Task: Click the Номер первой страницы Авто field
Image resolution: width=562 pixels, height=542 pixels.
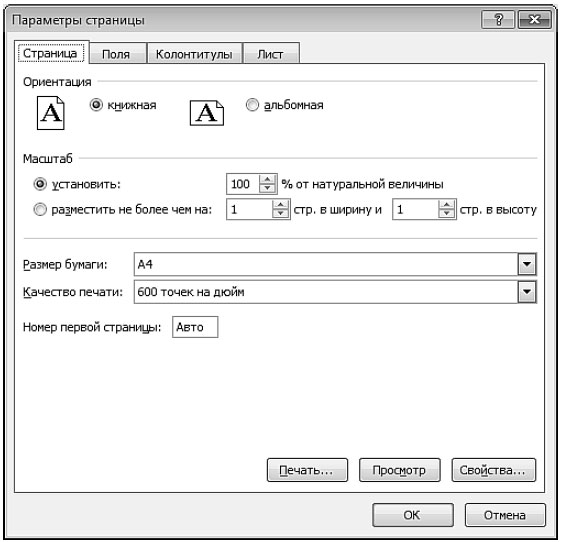Action: pyautogui.click(x=195, y=327)
